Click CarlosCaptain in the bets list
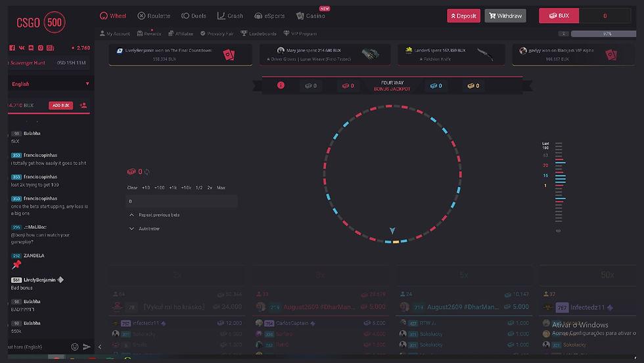 (x=292, y=323)
